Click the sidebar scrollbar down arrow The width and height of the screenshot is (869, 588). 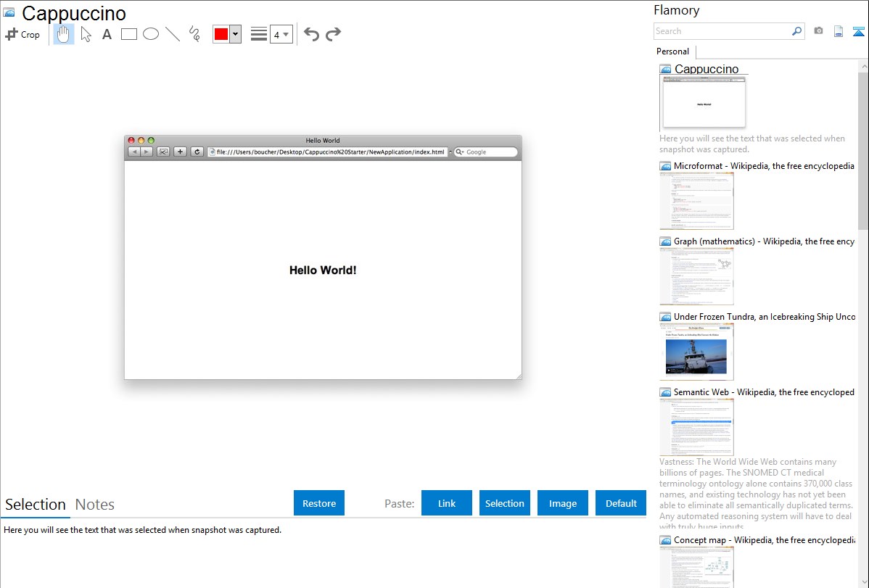pos(864,582)
